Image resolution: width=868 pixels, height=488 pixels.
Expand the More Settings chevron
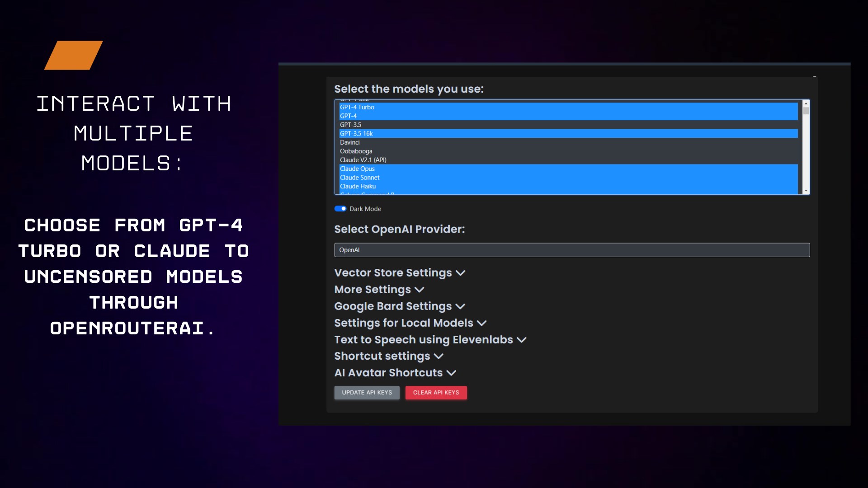click(419, 290)
